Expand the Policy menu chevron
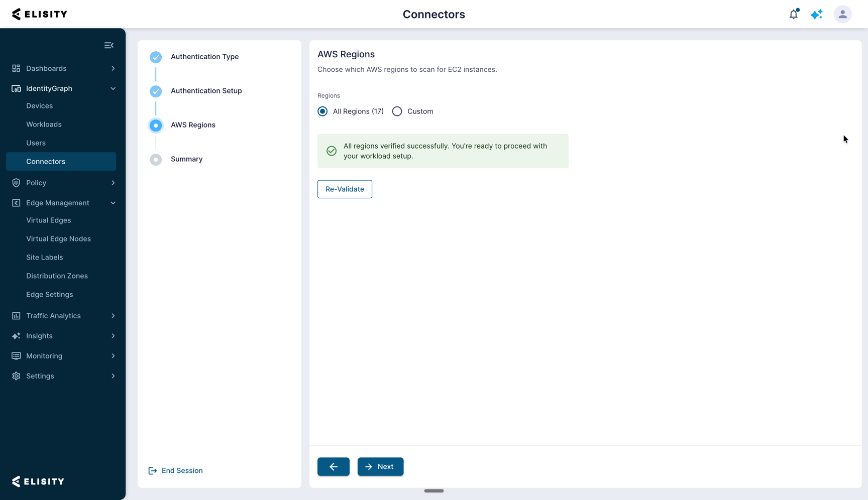 click(113, 183)
